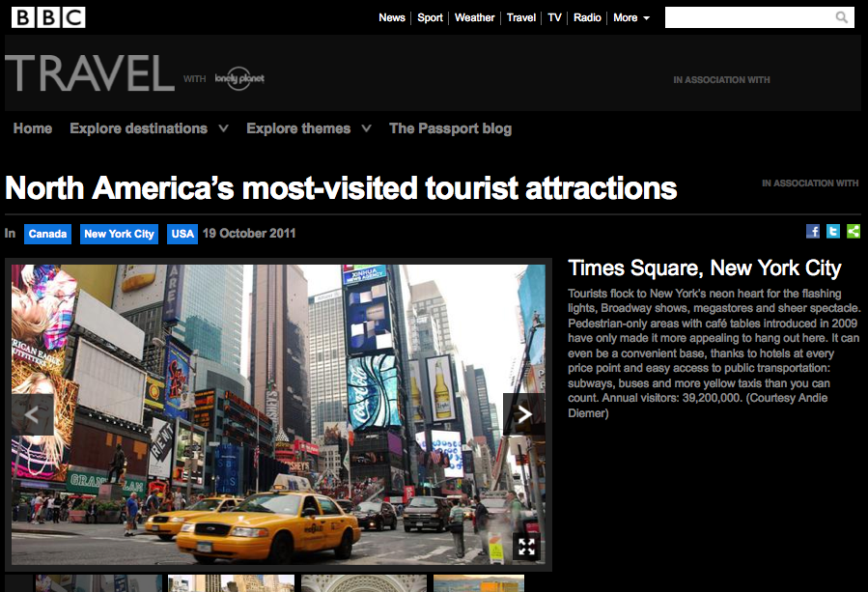The width and height of the screenshot is (868, 592).
Task: Open the Weather section
Action: (x=474, y=17)
